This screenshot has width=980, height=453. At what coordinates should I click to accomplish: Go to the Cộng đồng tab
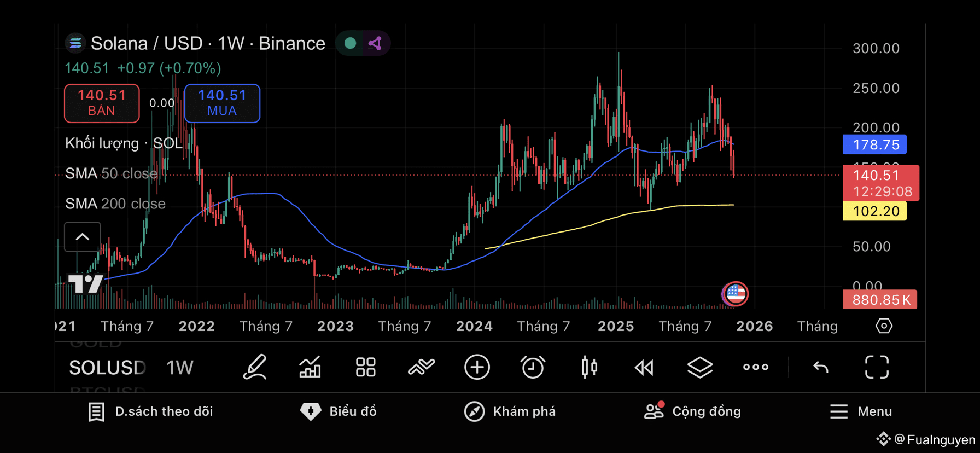[692, 411]
